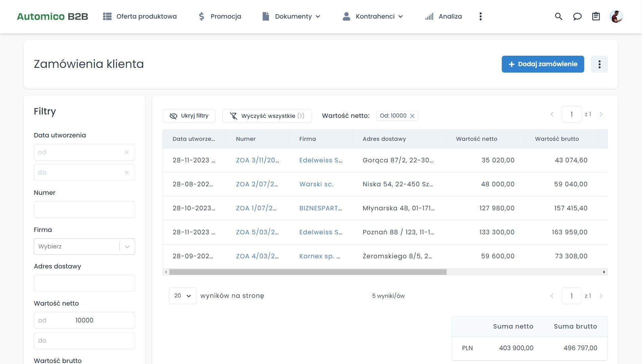Remove the 'Od: 10000' filter chip

point(412,116)
